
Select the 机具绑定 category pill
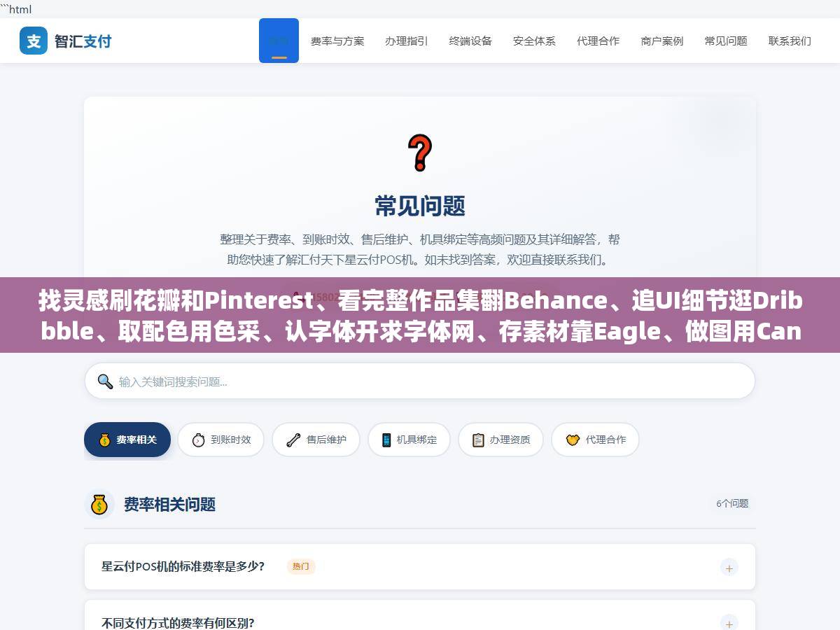(409, 440)
